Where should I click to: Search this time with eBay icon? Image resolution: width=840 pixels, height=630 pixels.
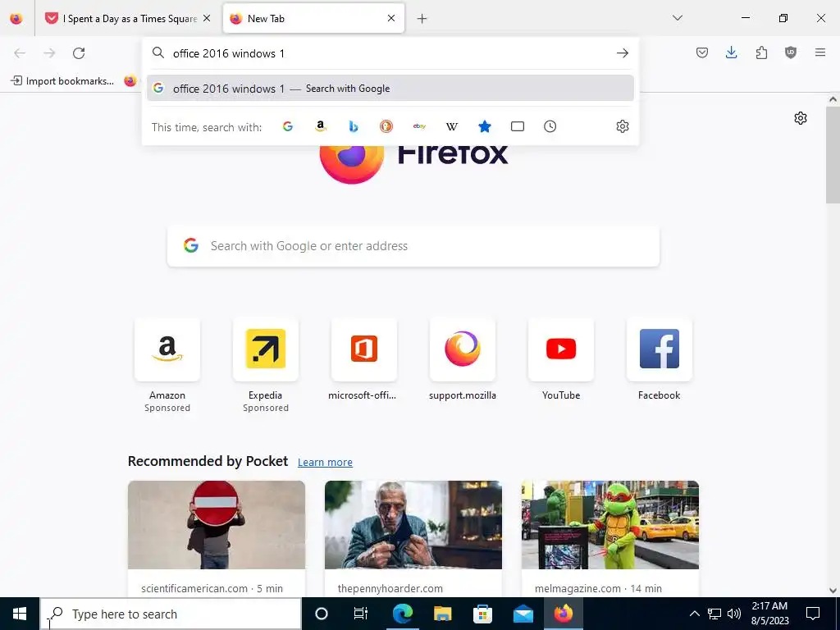(x=419, y=126)
